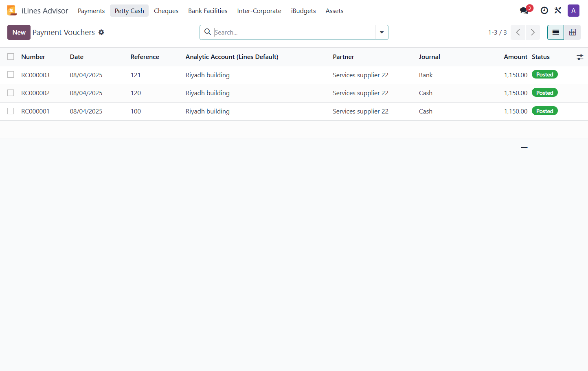
Task: Click the 1-3 / 3 pager counter
Action: 497,32
